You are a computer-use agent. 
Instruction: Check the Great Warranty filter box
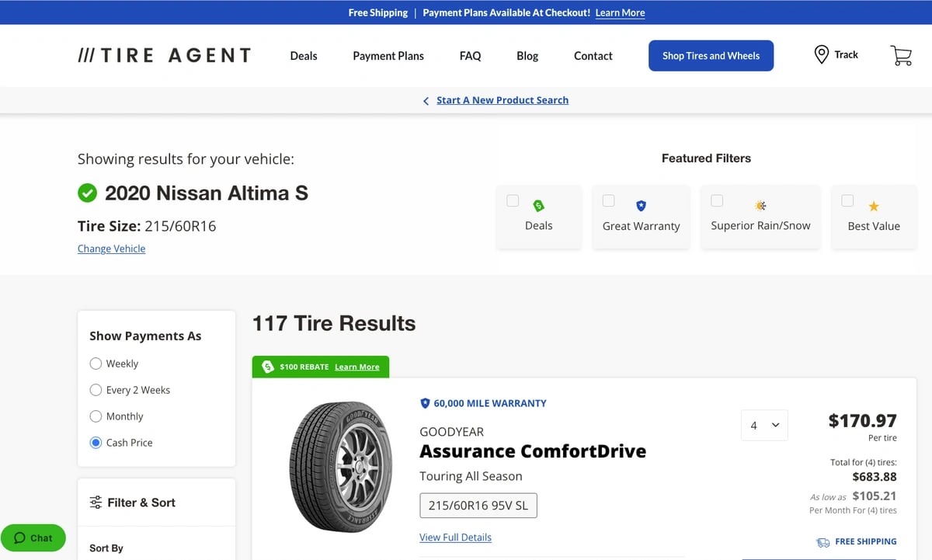point(609,200)
